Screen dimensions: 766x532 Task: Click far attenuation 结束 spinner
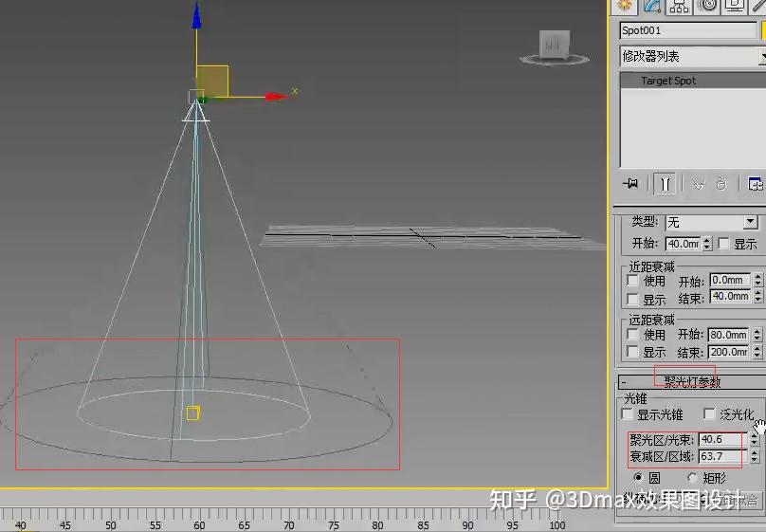(x=757, y=352)
